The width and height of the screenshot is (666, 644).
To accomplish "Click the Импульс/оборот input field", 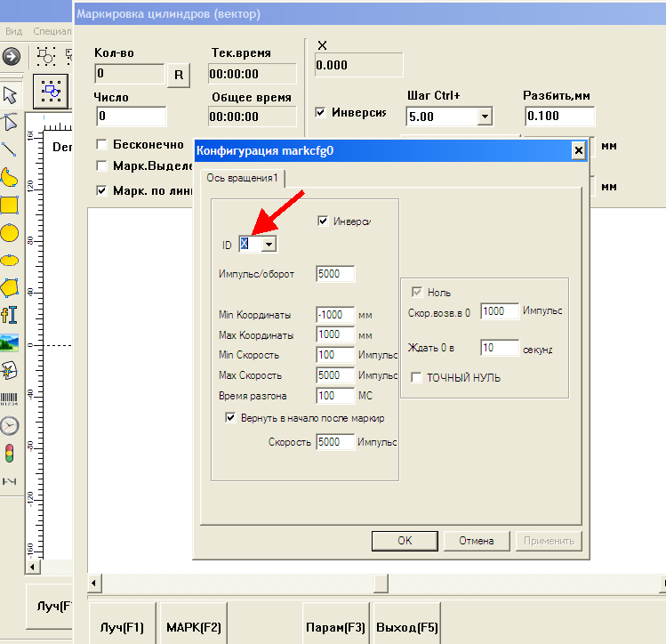I will tap(335, 274).
